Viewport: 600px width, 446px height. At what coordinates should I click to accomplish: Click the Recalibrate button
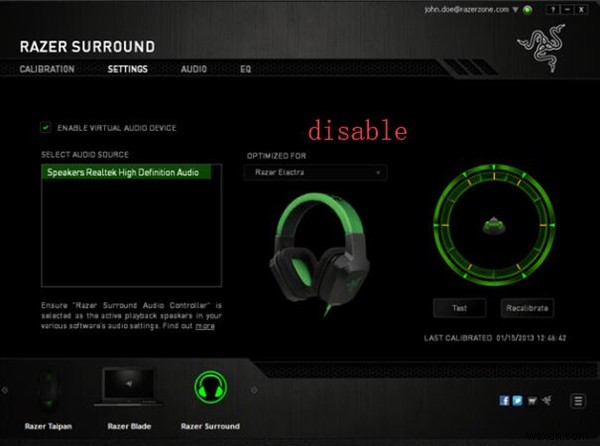(527, 308)
